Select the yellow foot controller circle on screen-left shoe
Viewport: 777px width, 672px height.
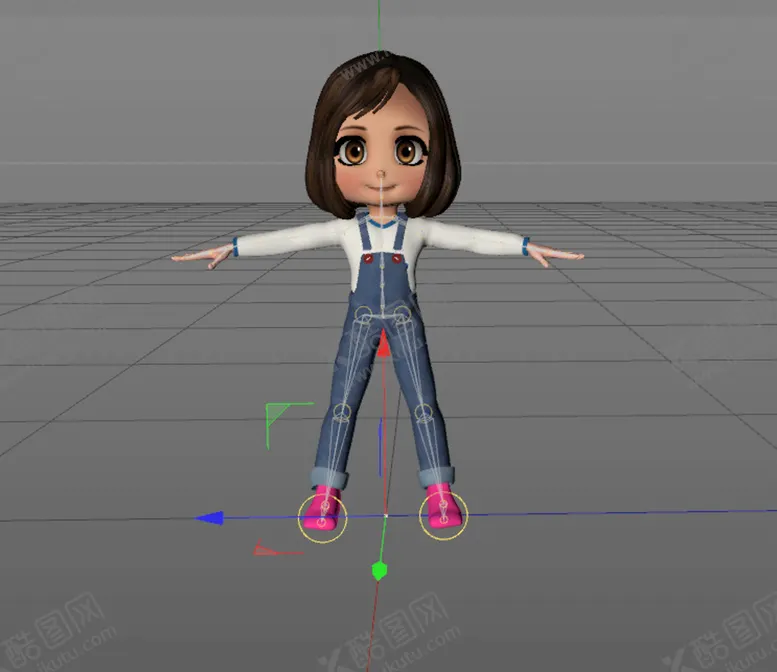pos(322,518)
